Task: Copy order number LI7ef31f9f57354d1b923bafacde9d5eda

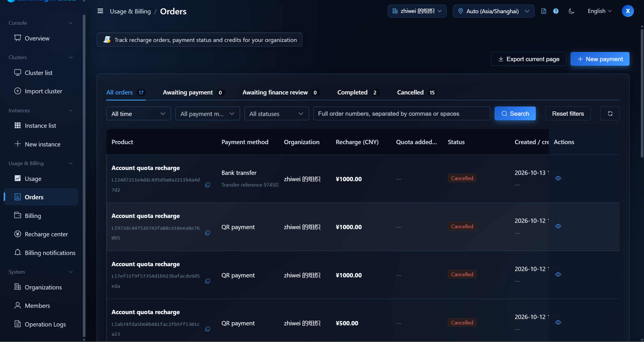Action: coord(207,281)
